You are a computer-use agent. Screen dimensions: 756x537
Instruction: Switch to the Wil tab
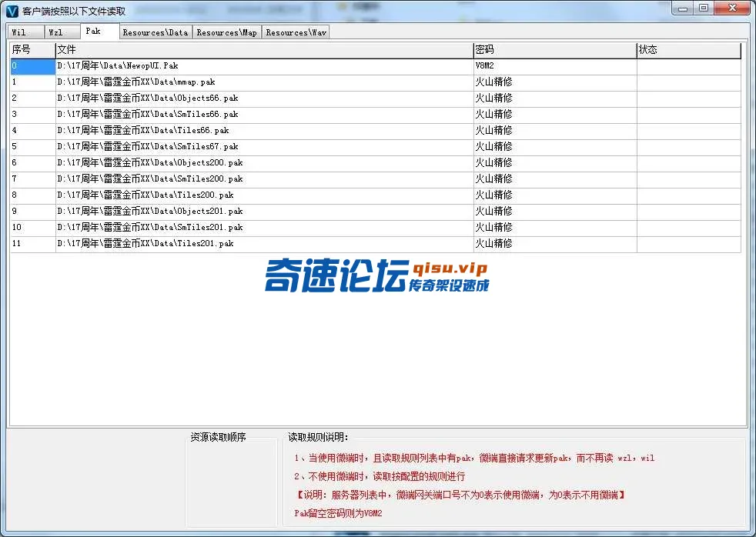pyautogui.click(x=26, y=32)
